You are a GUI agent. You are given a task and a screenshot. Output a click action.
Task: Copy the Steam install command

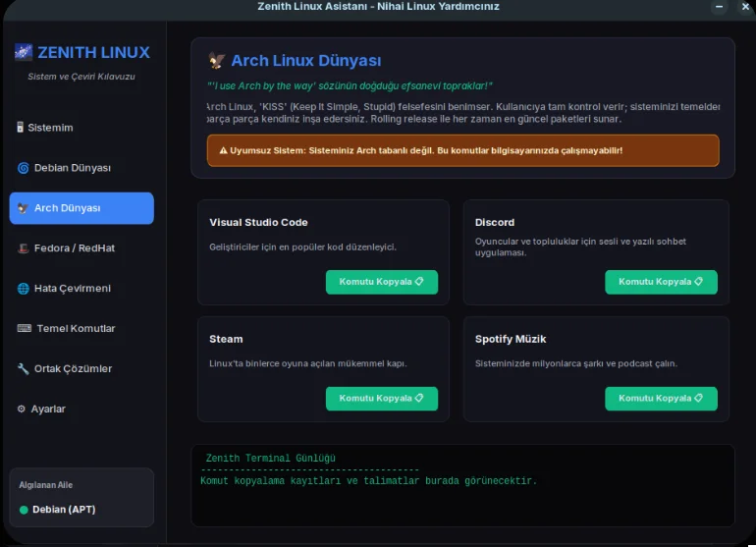[381, 399]
